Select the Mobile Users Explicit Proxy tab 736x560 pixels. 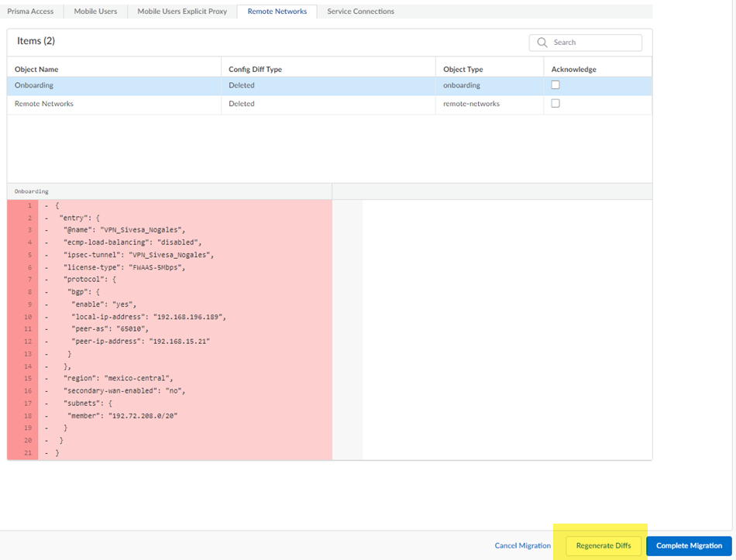(182, 12)
